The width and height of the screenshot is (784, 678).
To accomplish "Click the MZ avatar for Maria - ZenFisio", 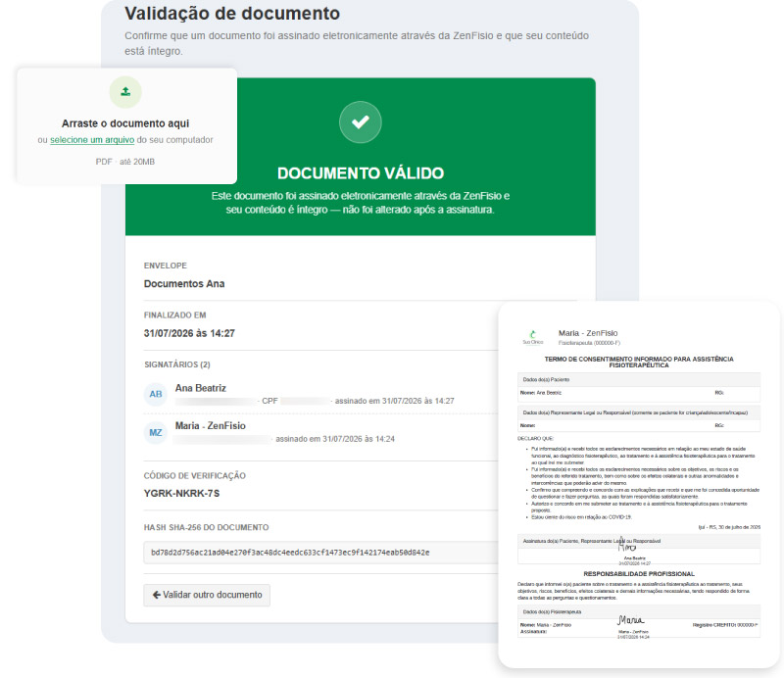I will (156, 432).
